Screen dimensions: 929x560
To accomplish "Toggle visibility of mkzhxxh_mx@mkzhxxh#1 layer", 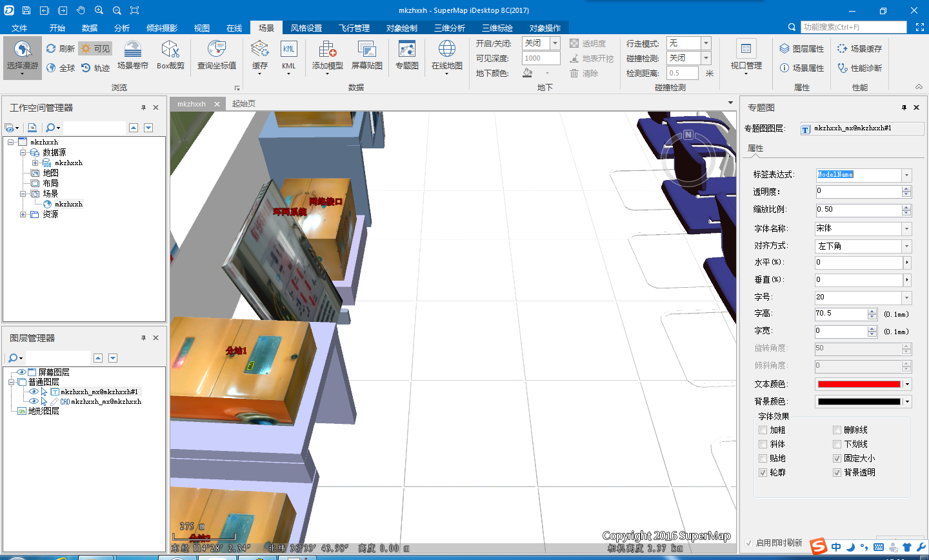I will pos(34,392).
